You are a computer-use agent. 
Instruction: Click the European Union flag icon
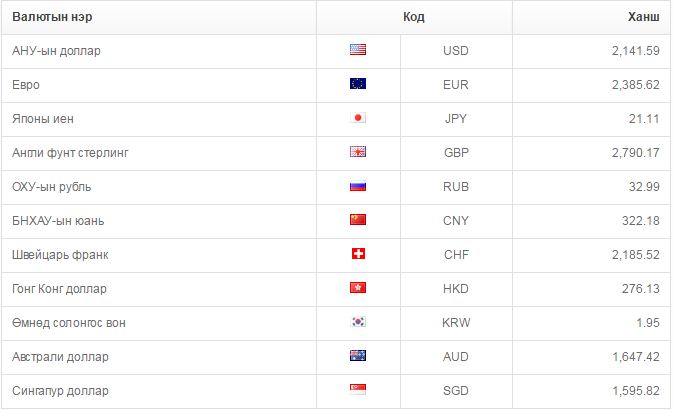coord(358,84)
